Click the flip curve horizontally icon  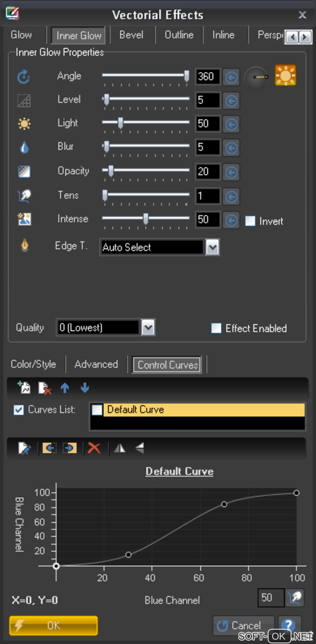(x=120, y=448)
